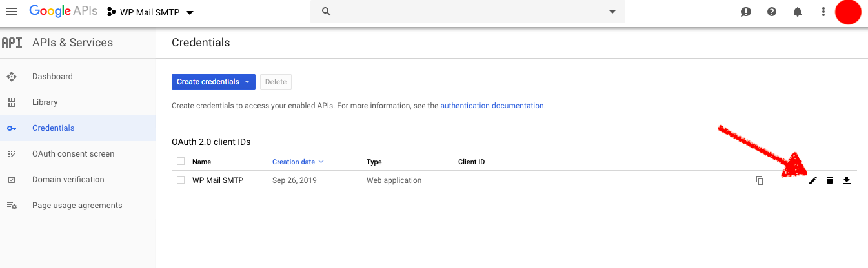Download the OAuth client JSON file

(847, 180)
